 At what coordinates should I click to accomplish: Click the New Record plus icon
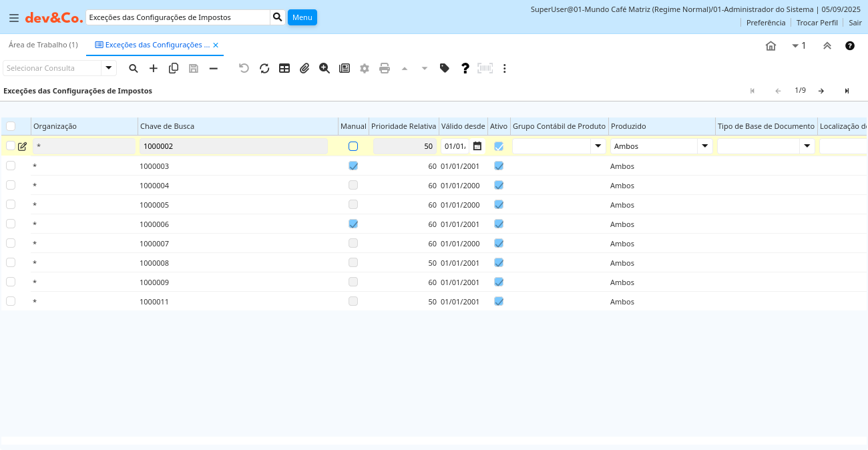154,68
